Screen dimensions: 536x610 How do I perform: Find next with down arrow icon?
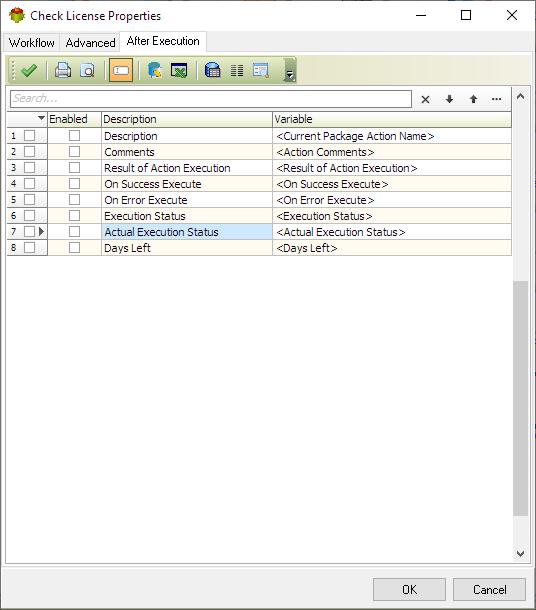[x=449, y=99]
